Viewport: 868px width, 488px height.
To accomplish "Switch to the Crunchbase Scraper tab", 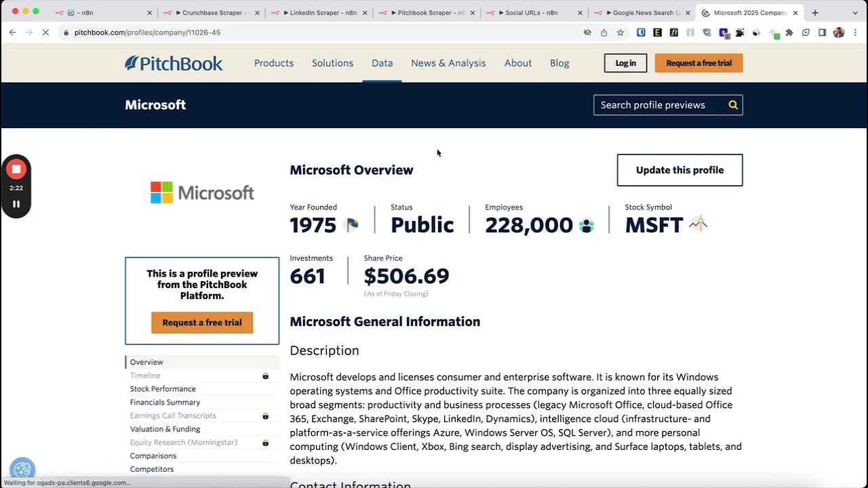I will [213, 13].
